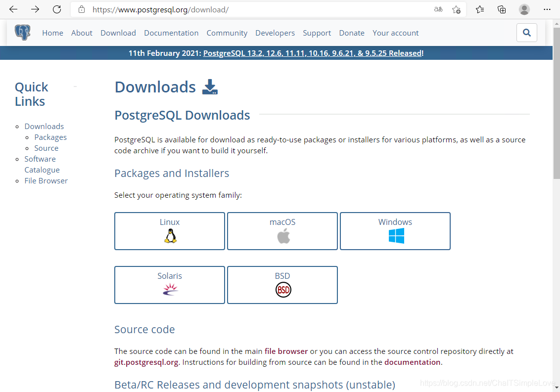The height and width of the screenshot is (392, 560).
Task: Click Software Catalogue quick link
Action: pyautogui.click(x=42, y=164)
